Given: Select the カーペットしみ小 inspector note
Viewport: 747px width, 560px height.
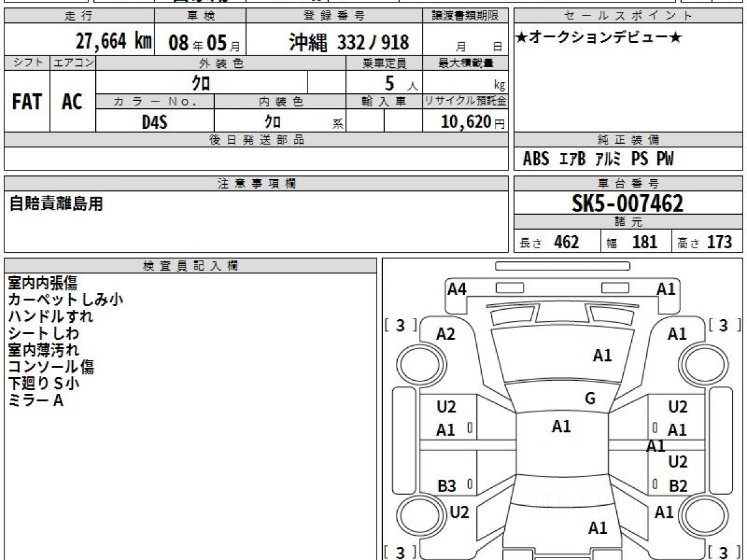Looking at the screenshot, I should pyautogui.click(x=65, y=300).
